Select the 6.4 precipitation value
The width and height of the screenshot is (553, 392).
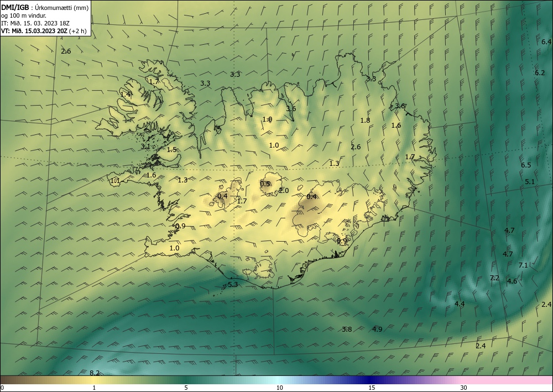546,42
